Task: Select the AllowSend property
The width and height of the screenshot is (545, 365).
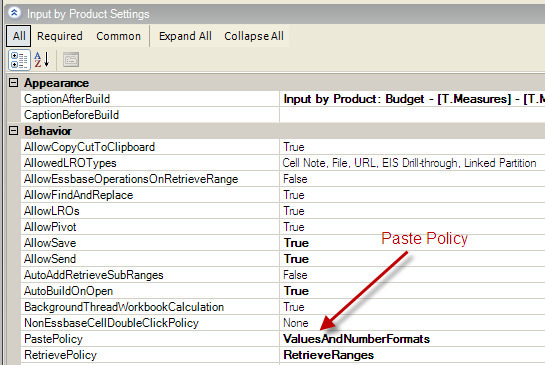Action: [150, 259]
